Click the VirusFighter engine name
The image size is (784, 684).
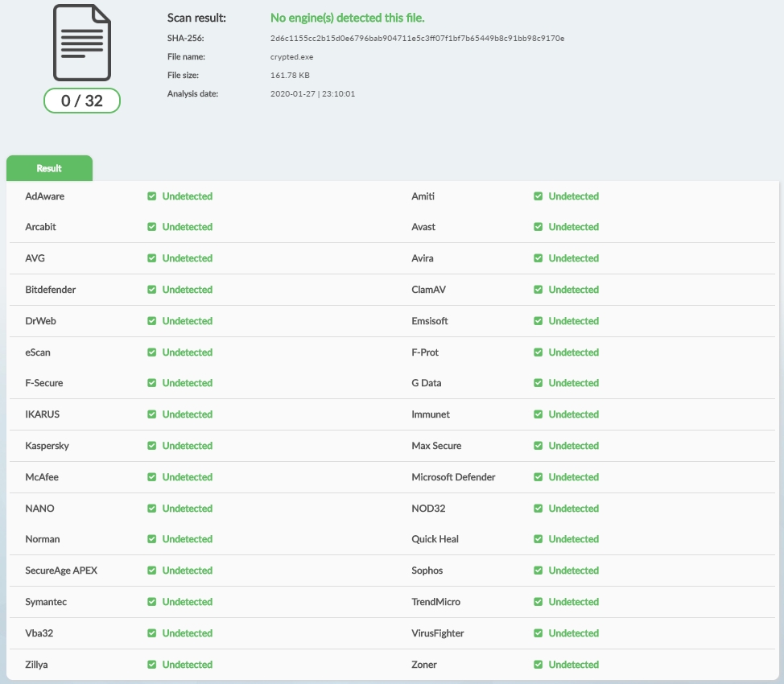438,633
